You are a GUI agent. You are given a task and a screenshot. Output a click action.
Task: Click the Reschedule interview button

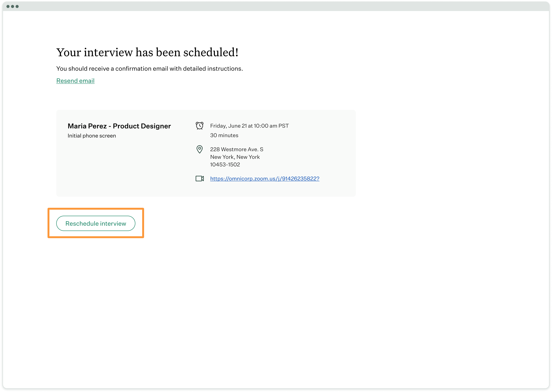pos(96,224)
